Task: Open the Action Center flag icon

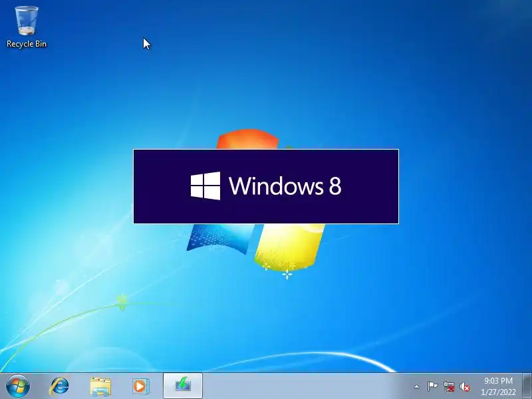Action: point(432,386)
